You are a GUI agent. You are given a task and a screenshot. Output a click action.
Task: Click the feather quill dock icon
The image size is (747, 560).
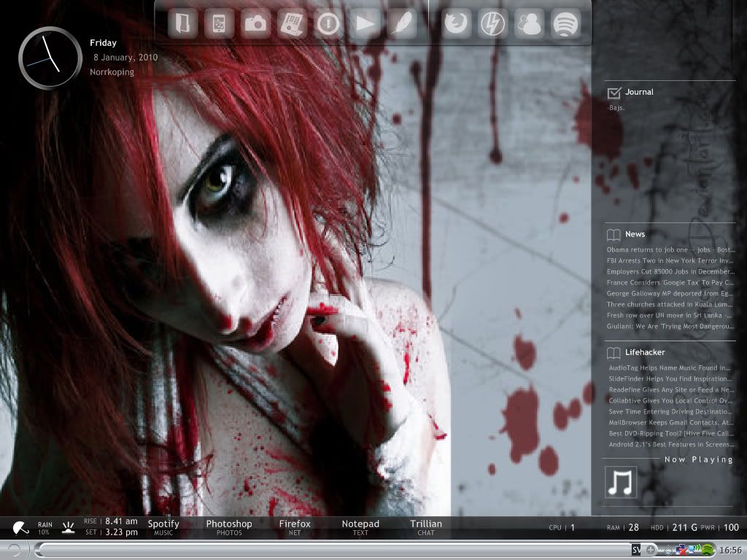click(x=402, y=24)
